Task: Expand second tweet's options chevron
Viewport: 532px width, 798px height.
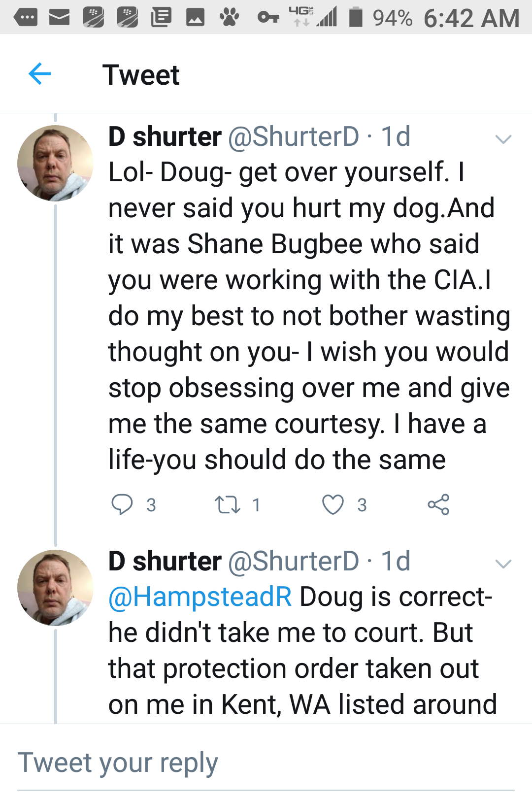Action: pos(503,564)
